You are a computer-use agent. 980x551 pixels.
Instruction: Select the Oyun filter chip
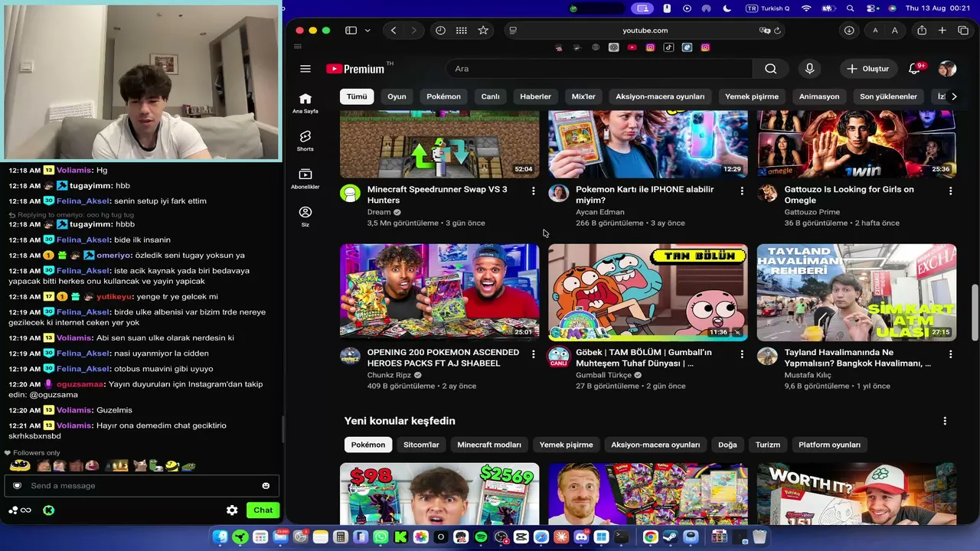point(397,96)
